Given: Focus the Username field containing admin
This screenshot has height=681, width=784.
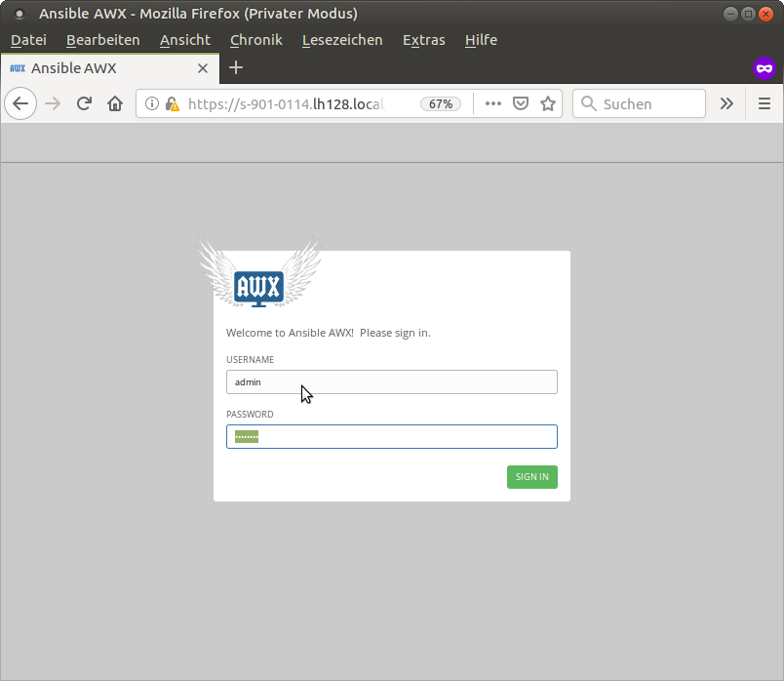Looking at the screenshot, I should pos(391,382).
